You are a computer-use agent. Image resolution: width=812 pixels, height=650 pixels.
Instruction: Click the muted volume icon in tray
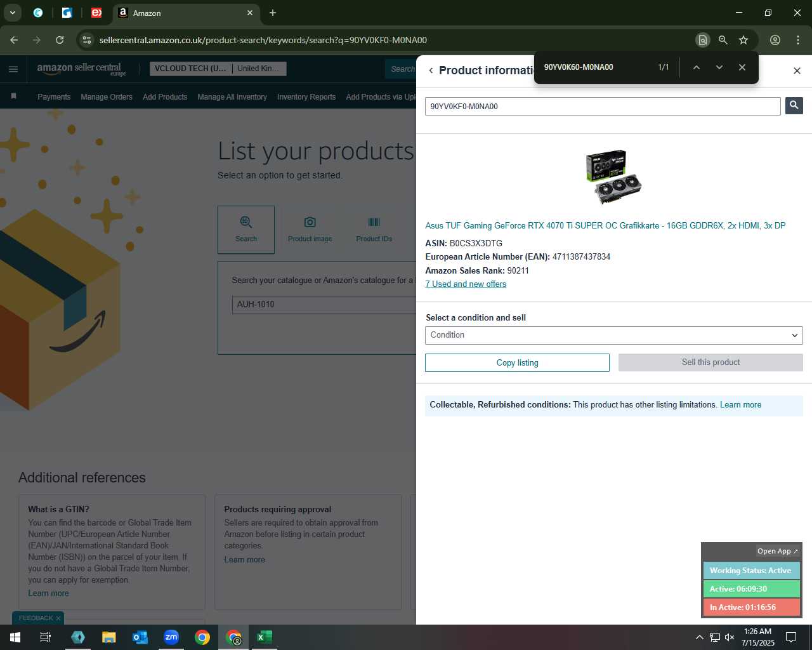tap(730, 637)
